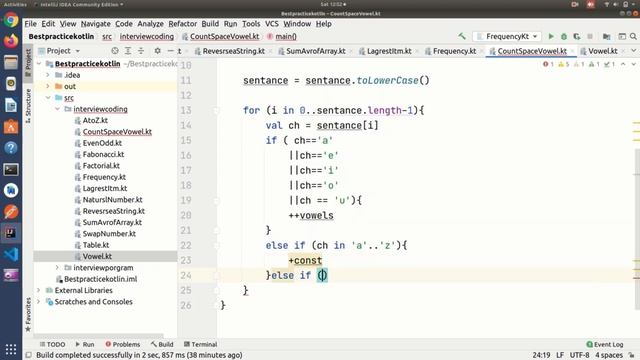Open Ubuntu Software from the dock

pyautogui.click(x=11, y=127)
